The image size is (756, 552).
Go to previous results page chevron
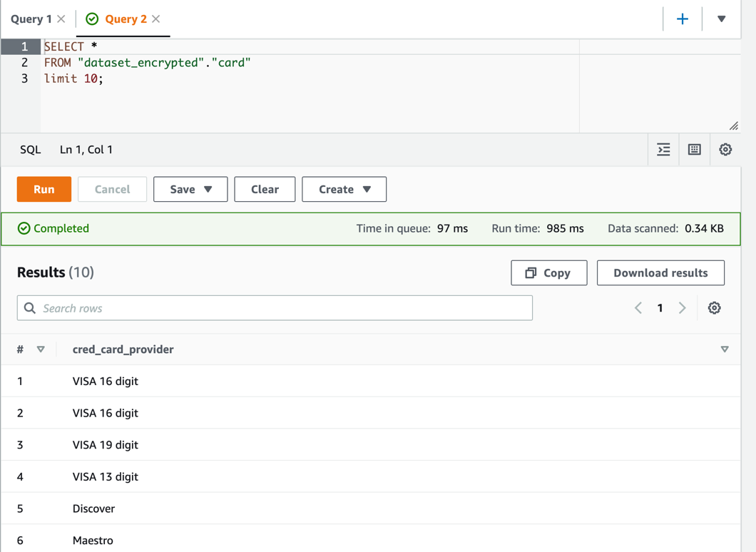pyautogui.click(x=638, y=308)
